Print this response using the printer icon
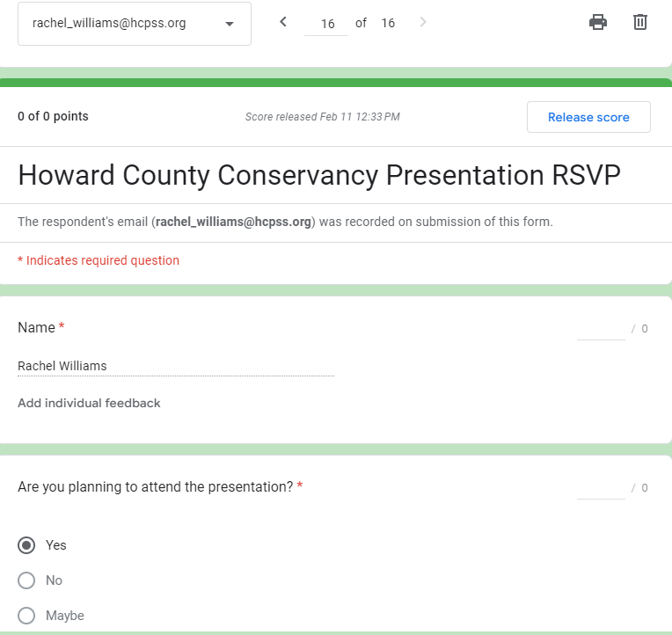This screenshot has width=672, height=635. click(598, 23)
